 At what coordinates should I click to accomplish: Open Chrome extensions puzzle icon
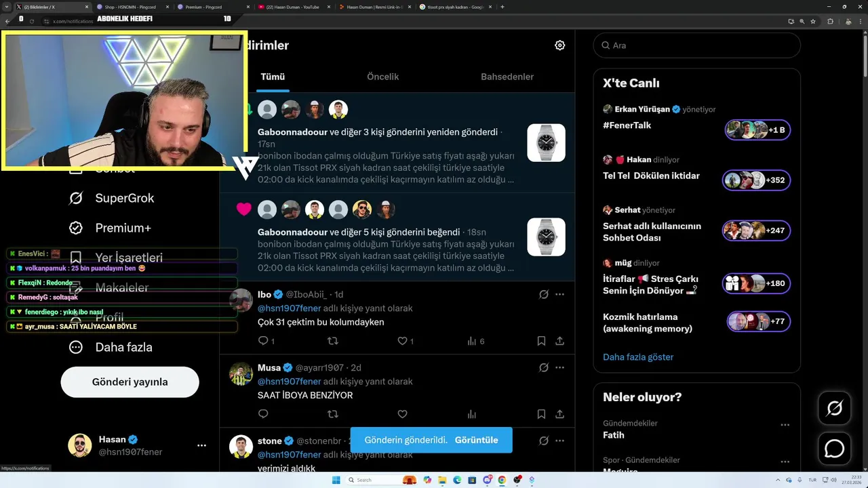point(831,21)
